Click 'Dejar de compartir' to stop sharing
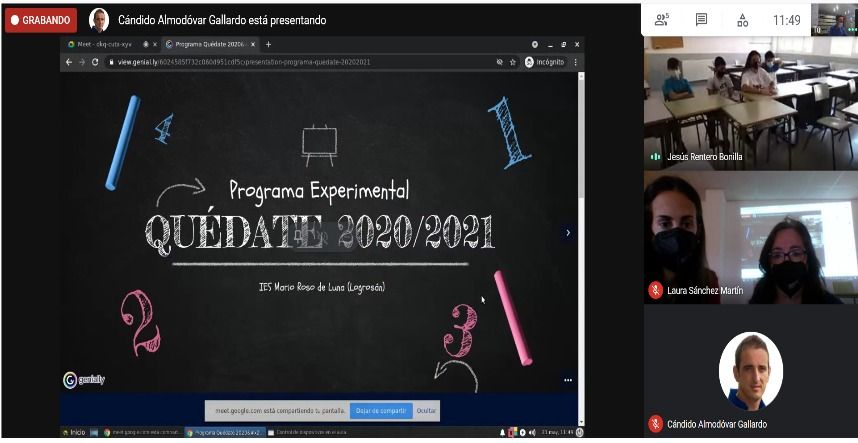The width and height of the screenshot is (858, 443). click(x=381, y=411)
